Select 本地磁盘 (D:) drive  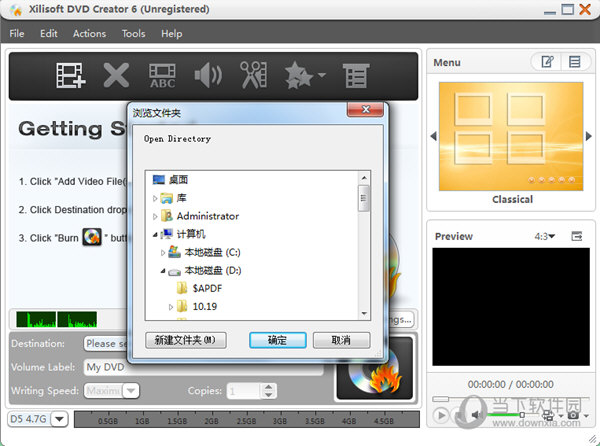[x=205, y=270]
